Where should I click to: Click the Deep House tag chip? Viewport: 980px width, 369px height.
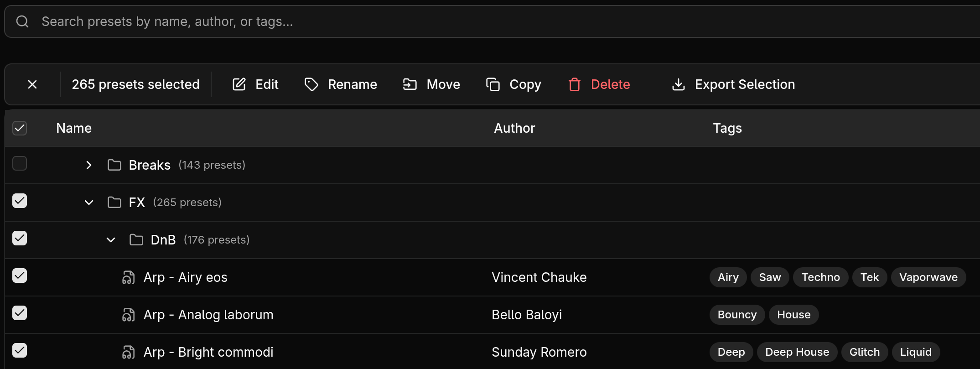797,352
